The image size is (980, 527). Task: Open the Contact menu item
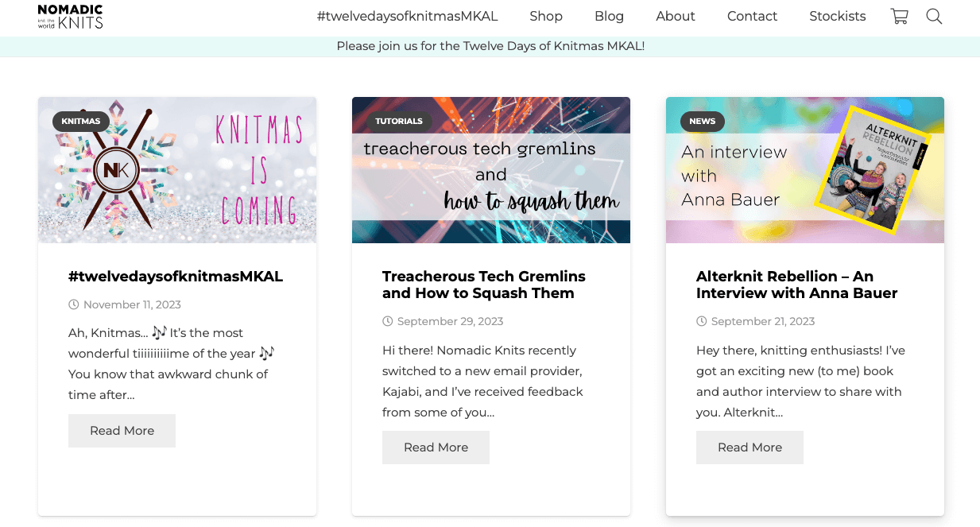(x=752, y=16)
